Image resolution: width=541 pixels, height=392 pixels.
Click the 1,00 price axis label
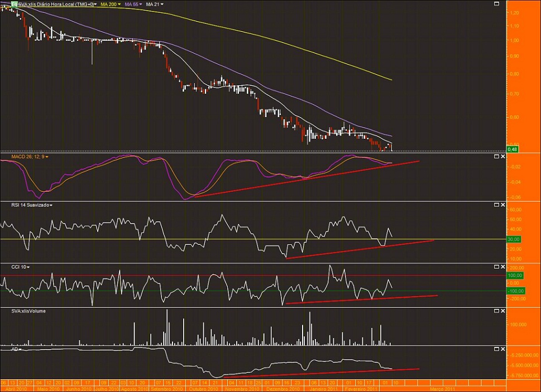[x=514, y=40]
